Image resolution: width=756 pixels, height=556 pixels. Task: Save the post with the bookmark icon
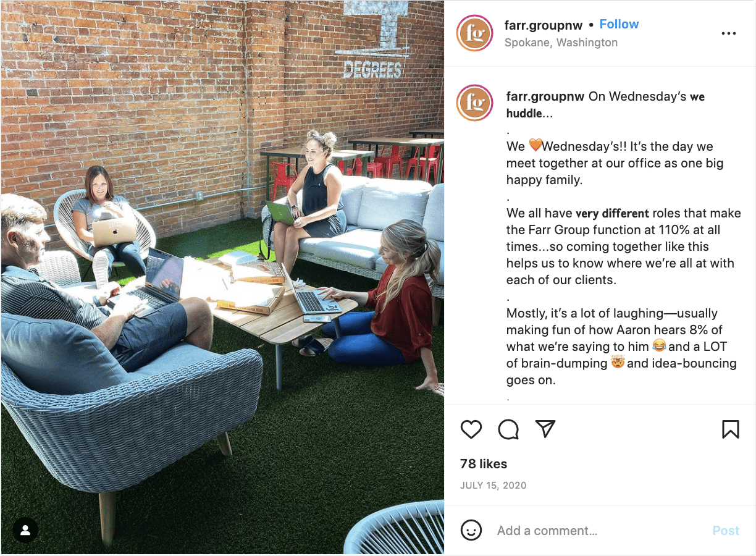tap(731, 429)
